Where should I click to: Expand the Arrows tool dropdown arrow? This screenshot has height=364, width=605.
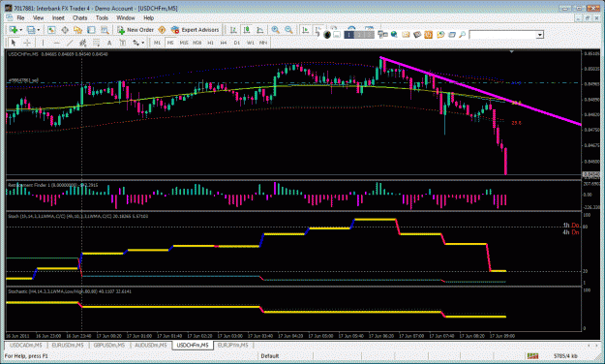click(143, 43)
